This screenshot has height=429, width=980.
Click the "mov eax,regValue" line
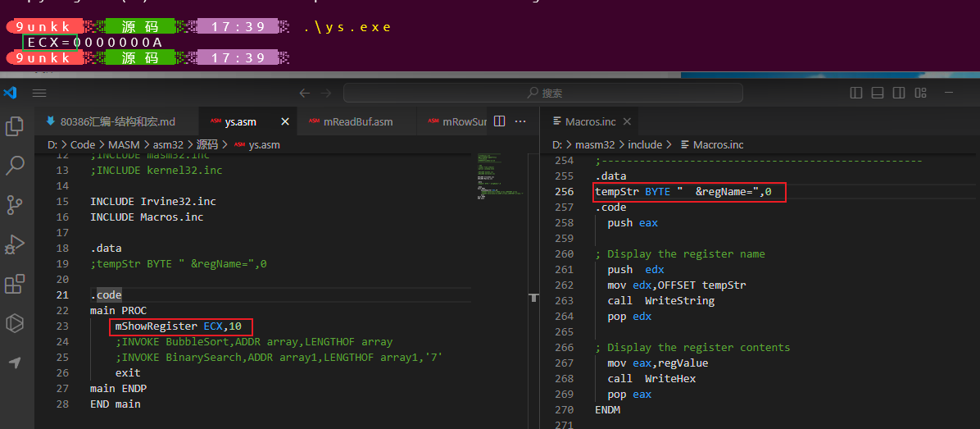pos(657,363)
